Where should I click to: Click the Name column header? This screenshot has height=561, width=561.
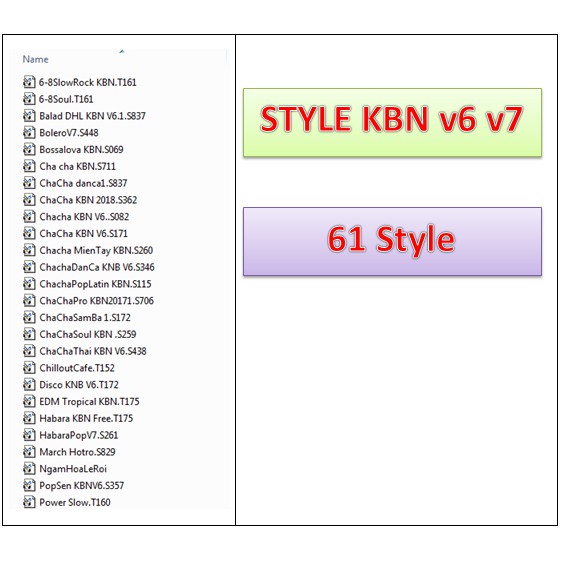[35, 59]
